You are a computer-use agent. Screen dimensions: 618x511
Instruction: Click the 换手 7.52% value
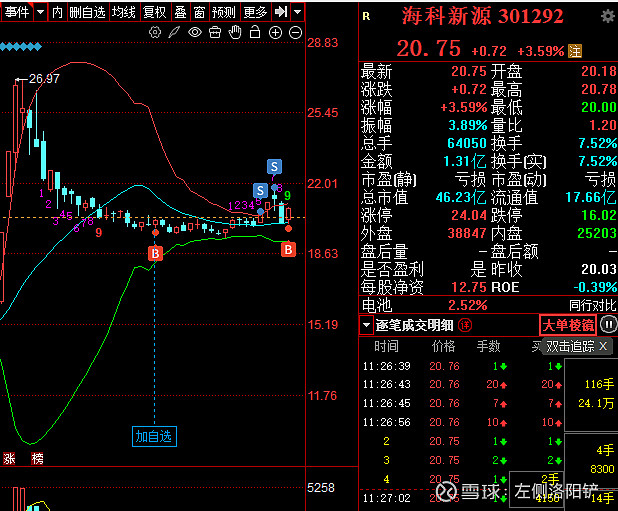click(x=598, y=143)
